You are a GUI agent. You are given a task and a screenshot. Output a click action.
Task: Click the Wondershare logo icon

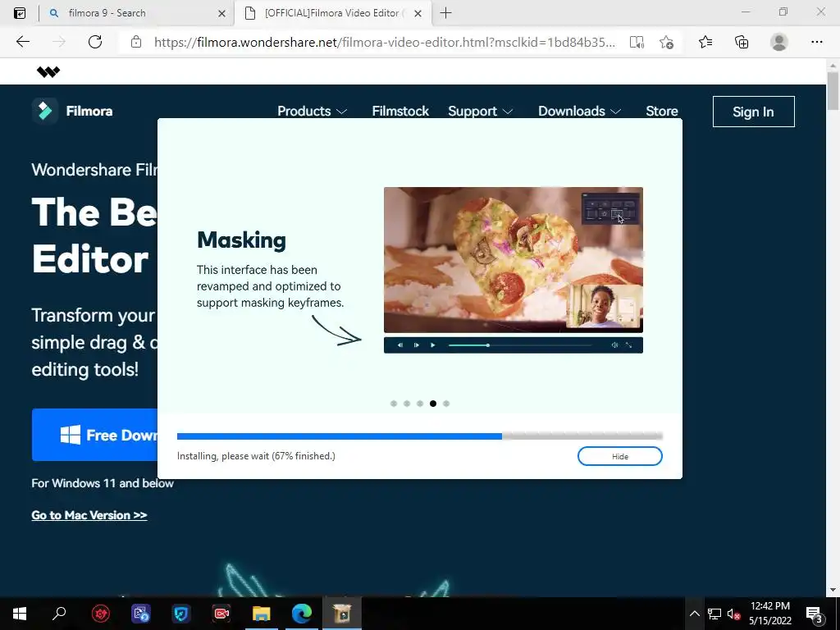click(48, 72)
